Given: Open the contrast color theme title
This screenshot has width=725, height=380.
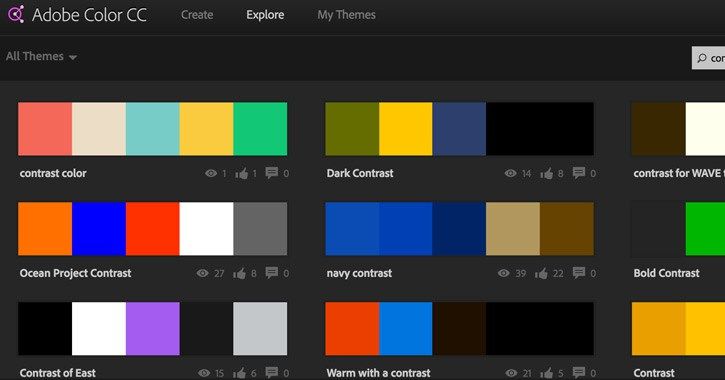Looking at the screenshot, I should (x=53, y=173).
